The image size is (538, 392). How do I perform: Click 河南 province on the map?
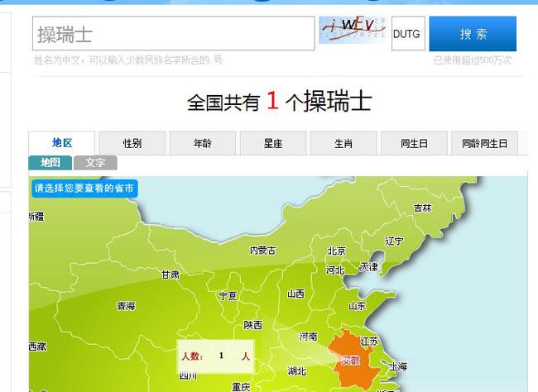[308, 337]
